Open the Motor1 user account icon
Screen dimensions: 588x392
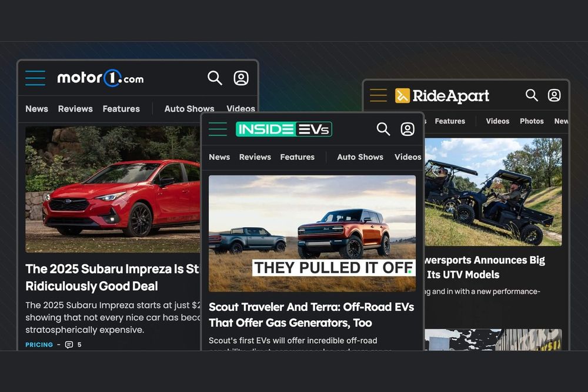click(241, 77)
